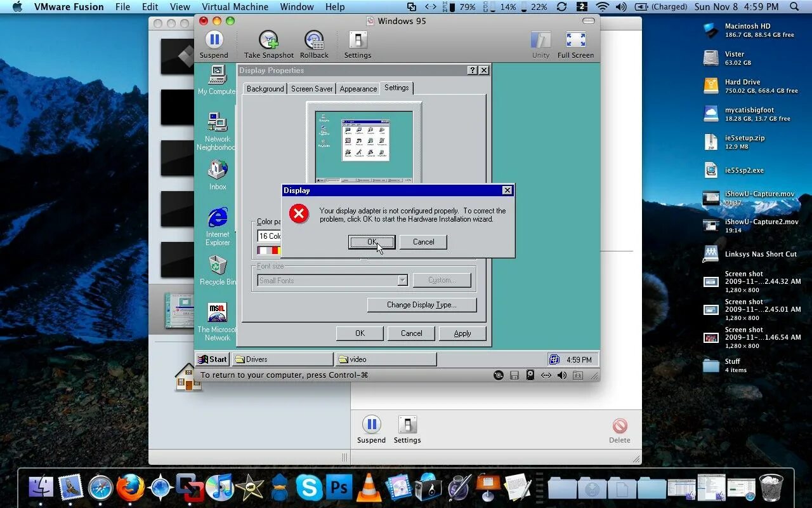Image resolution: width=812 pixels, height=508 pixels.
Task: Click the Wi-Fi menu bar icon
Action: coord(603,7)
